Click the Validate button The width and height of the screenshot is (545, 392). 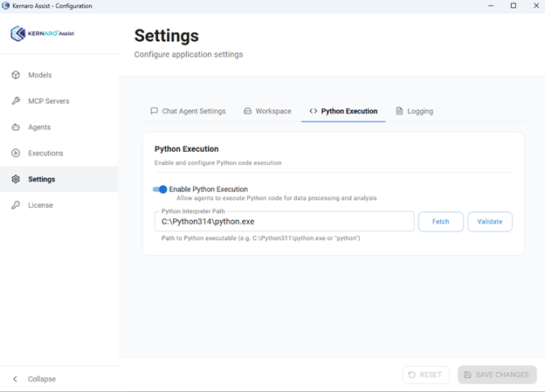pos(489,222)
